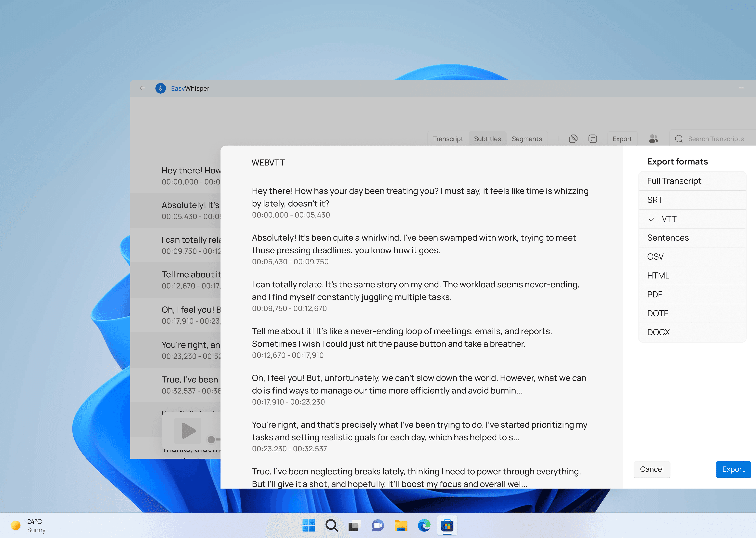The image size is (756, 538).
Task: Open the speakers people icon
Action: point(653,139)
